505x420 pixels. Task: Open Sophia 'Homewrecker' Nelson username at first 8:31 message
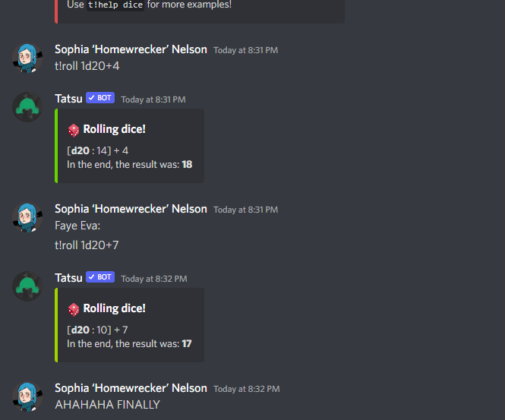click(x=131, y=49)
